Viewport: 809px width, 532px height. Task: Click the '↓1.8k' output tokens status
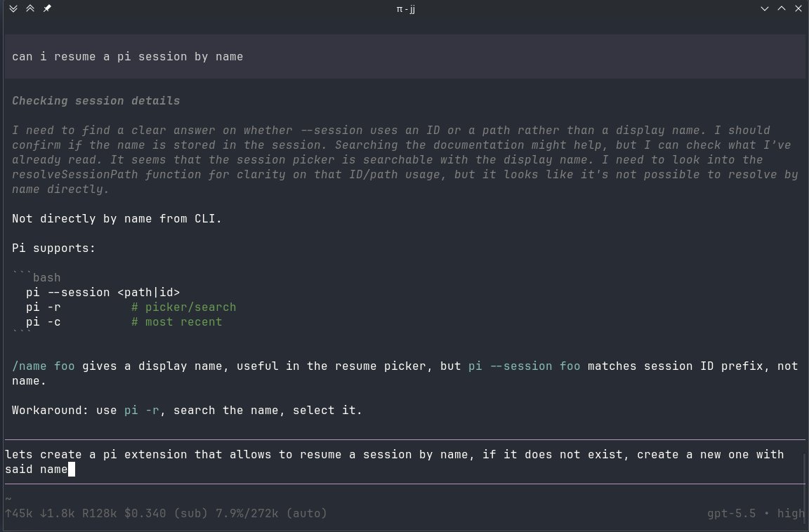click(58, 514)
